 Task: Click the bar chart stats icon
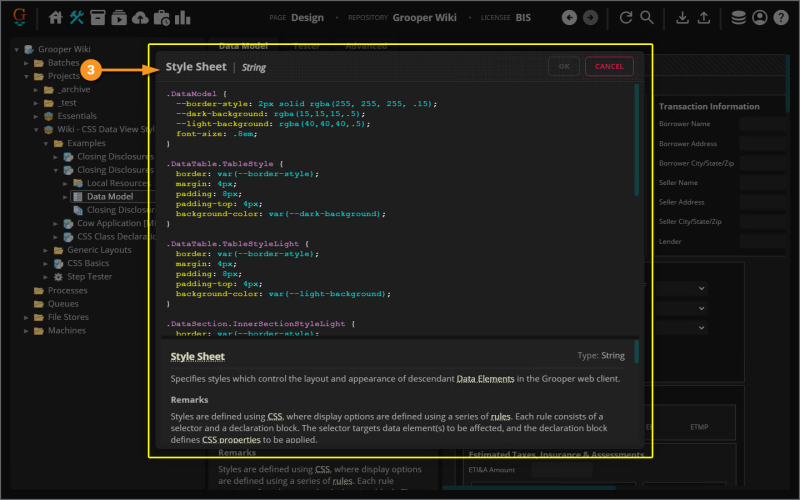(x=183, y=17)
